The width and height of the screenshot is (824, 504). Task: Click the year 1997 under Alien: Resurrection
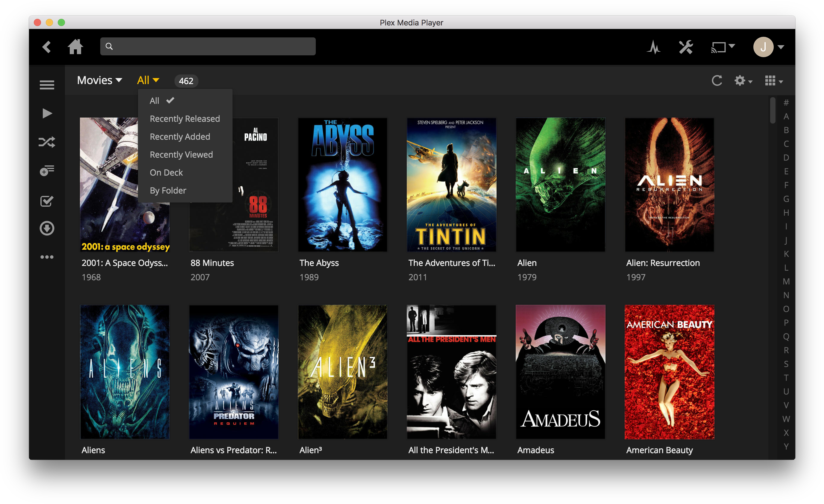[636, 277]
